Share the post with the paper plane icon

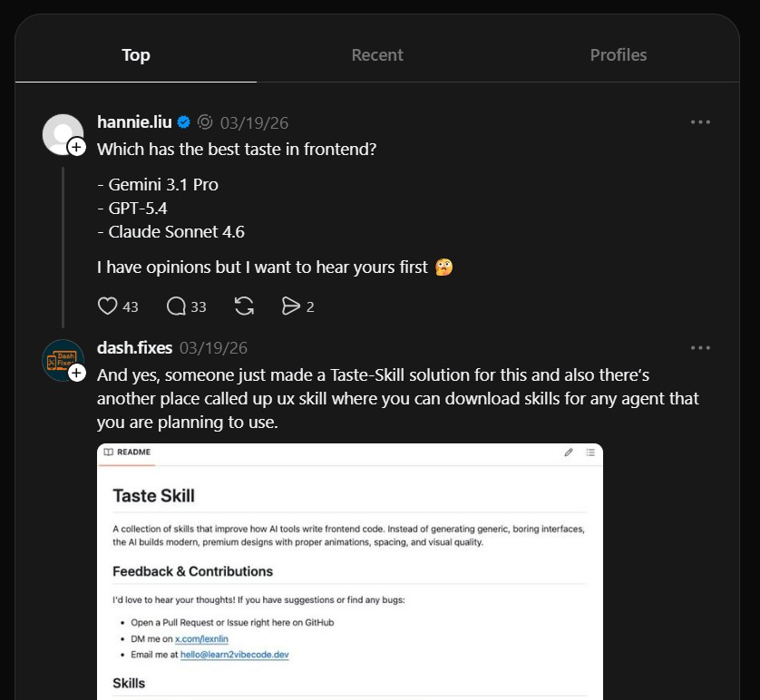tap(290, 306)
